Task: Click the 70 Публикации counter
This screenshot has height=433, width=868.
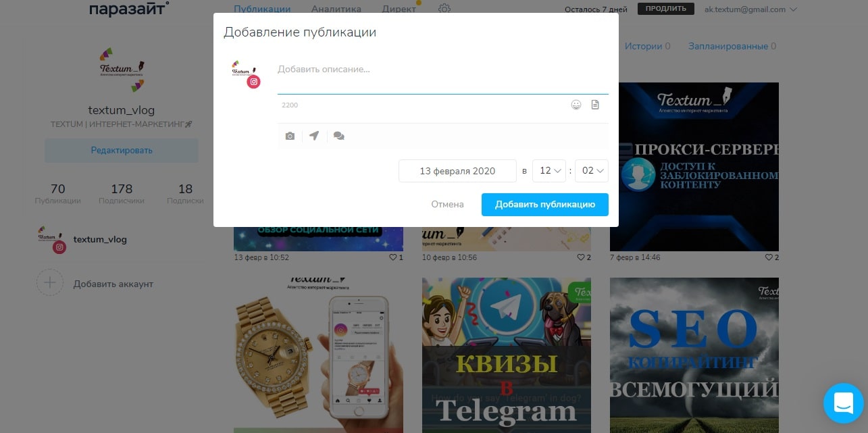Action: point(57,193)
